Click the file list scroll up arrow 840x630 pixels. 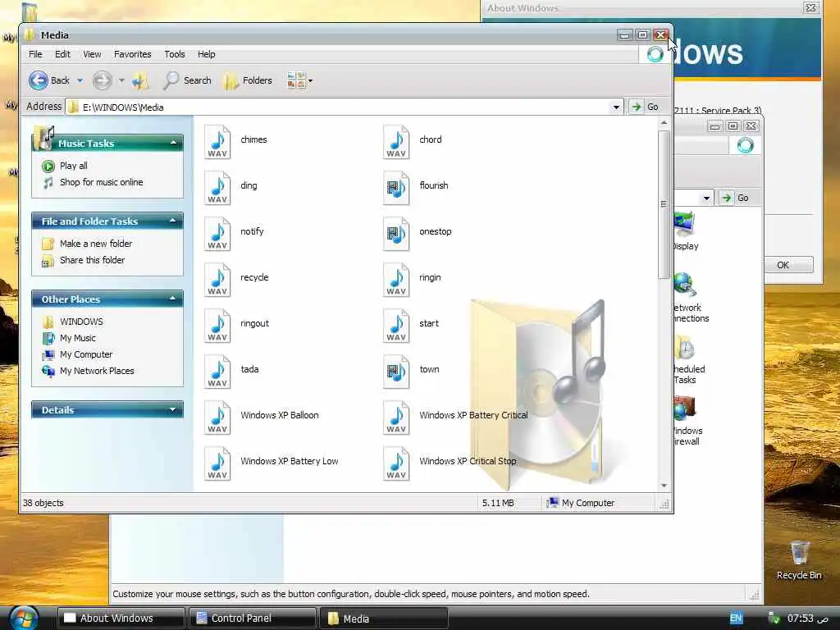(x=664, y=123)
